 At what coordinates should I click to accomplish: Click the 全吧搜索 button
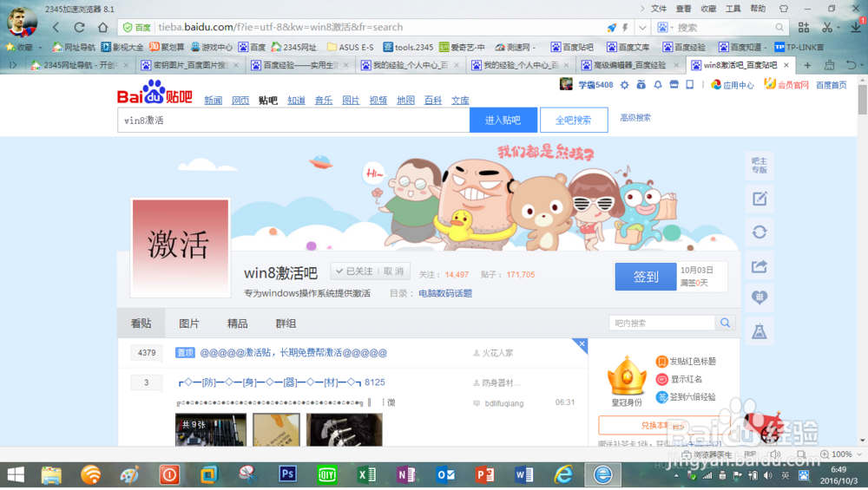574,120
